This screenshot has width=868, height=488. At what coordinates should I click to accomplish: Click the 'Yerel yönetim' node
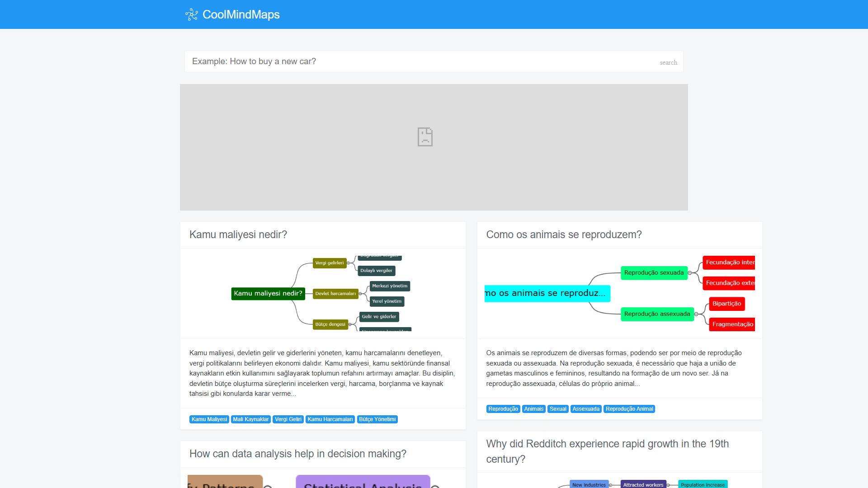[x=387, y=301]
